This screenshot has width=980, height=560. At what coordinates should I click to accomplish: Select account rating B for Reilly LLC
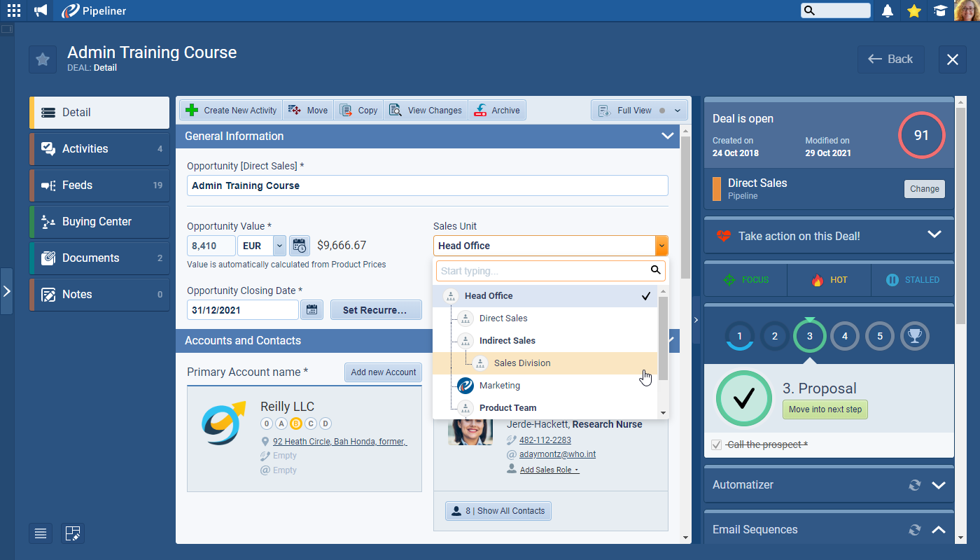(295, 423)
